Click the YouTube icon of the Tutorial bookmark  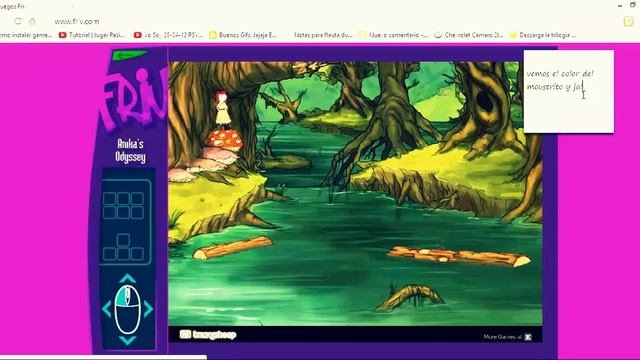pyautogui.click(x=62, y=35)
